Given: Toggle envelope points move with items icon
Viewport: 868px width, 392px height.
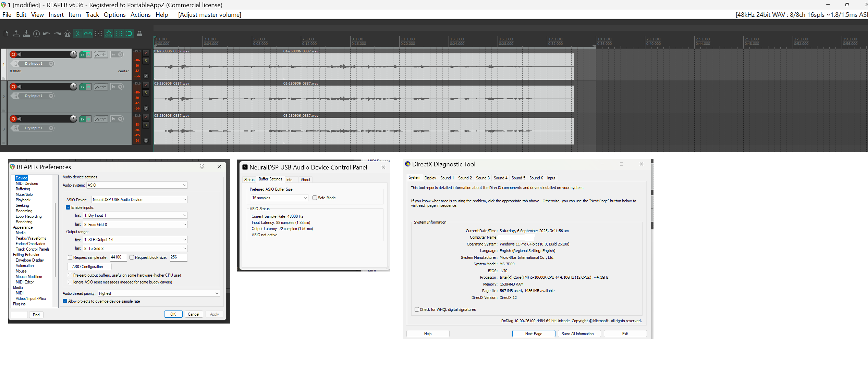Looking at the screenshot, I should click(109, 34).
